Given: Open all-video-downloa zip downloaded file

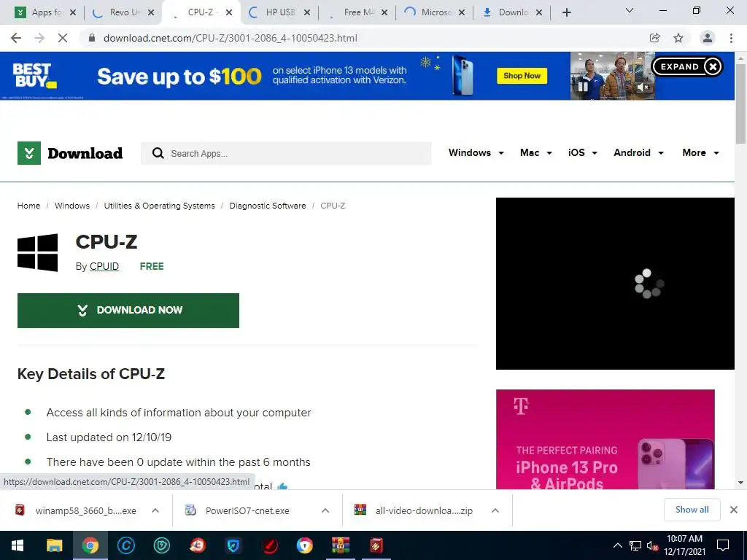Looking at the screenshot, I should pos(414,510).
